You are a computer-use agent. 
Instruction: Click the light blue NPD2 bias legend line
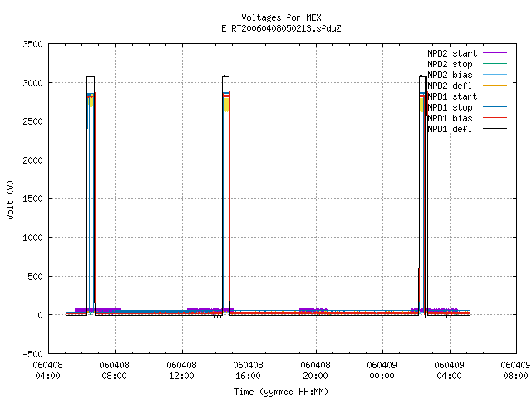[495, 74]
